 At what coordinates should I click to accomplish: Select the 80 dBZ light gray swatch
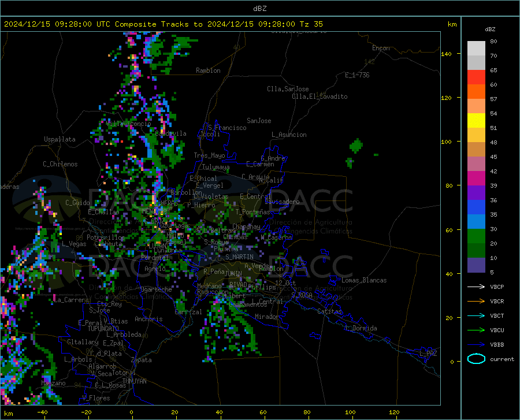[476, 49]
